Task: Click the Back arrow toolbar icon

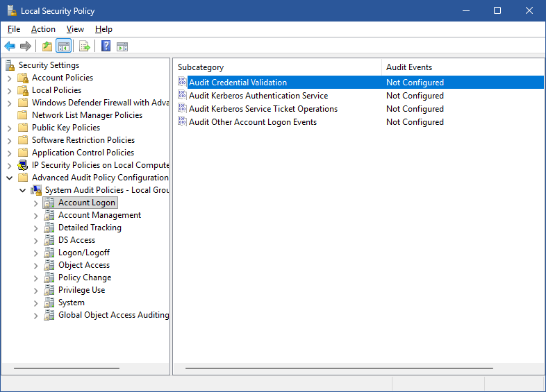Action: (10, 46)
